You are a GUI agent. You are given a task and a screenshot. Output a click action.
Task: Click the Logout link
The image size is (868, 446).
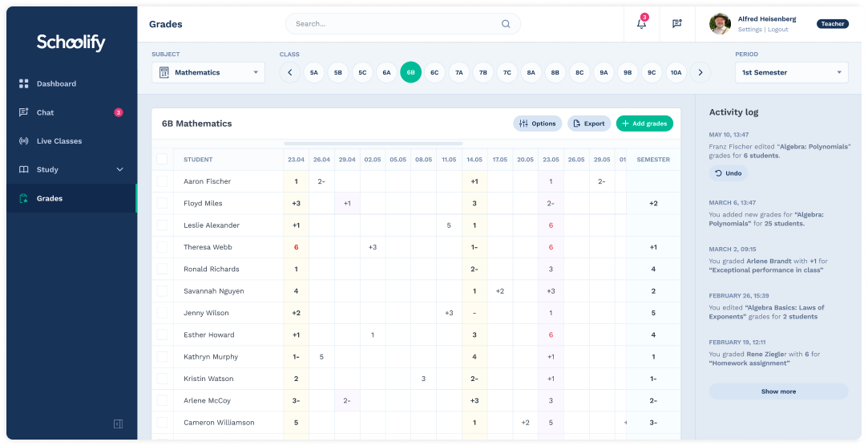(x=777, y=30)
